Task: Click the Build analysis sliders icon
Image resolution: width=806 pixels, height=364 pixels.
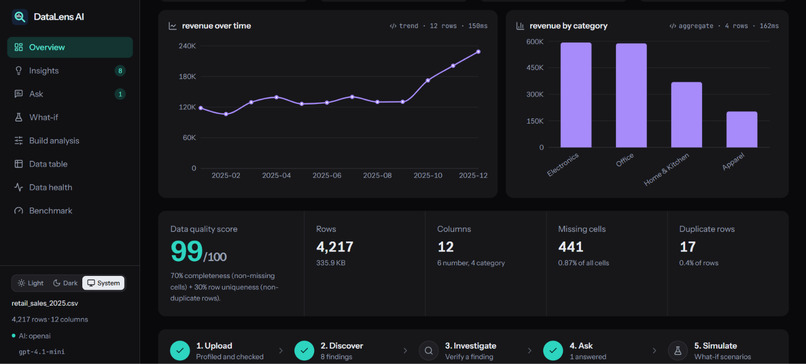Action: tap(19, 141)
